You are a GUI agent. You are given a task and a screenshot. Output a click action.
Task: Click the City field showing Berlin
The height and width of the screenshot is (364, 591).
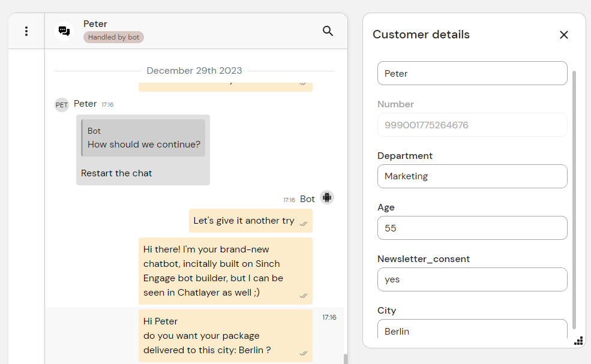pyautogui.click(x=472, y=330)
